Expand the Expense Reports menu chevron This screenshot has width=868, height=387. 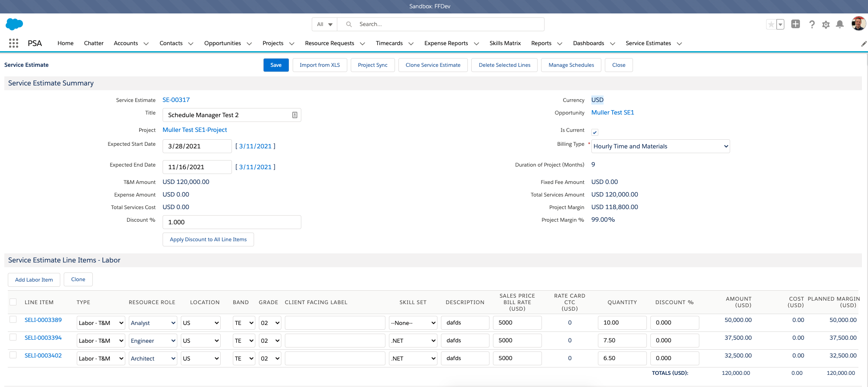click(x=476, y=43)
